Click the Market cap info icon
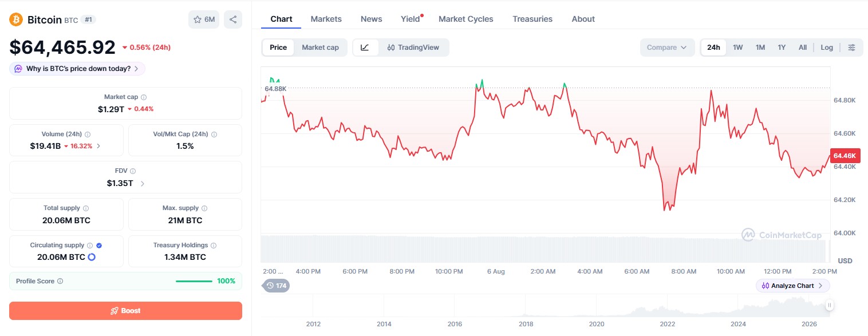868x336 pixels. pos(144,97)
